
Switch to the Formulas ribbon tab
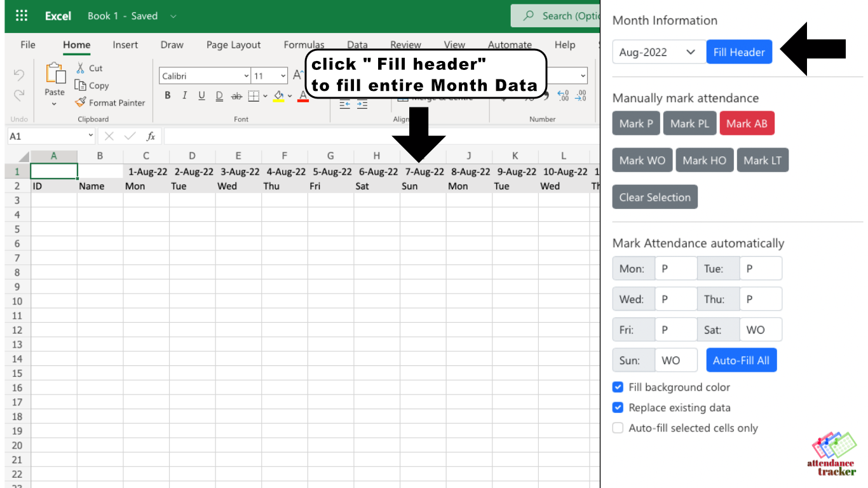(x=304, y=44)
